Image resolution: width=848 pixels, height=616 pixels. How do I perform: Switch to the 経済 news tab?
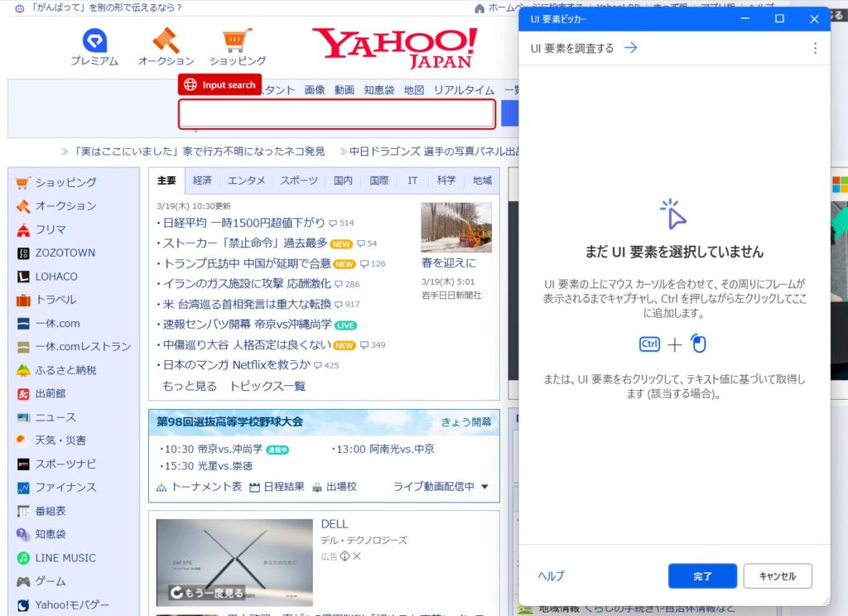(202, 180)
